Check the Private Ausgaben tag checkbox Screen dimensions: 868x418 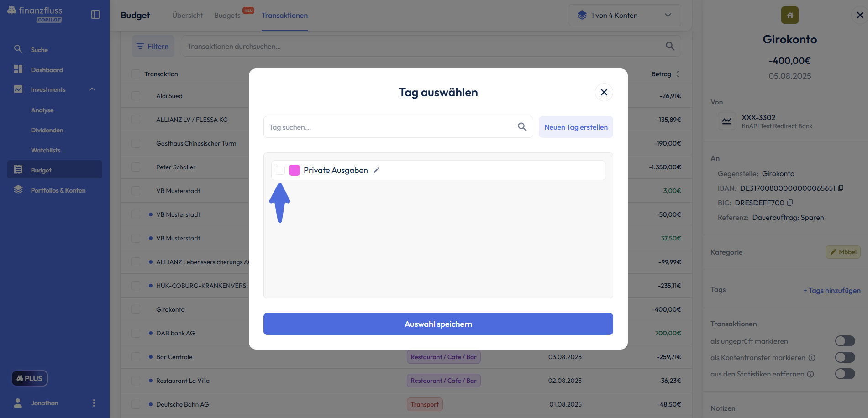click(x=280, y=170)
